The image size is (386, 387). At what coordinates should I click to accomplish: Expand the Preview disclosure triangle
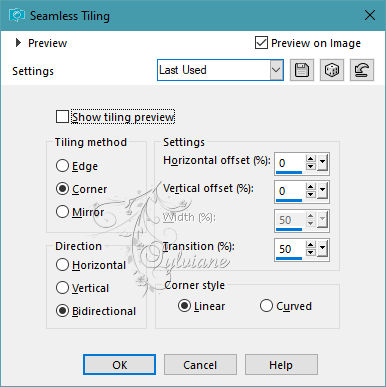[18, 43]
